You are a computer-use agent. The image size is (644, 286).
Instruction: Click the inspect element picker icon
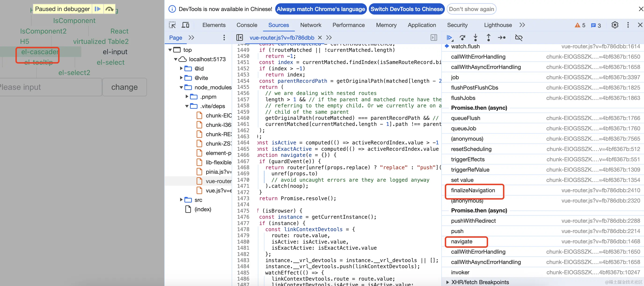(x=172, y=25)
